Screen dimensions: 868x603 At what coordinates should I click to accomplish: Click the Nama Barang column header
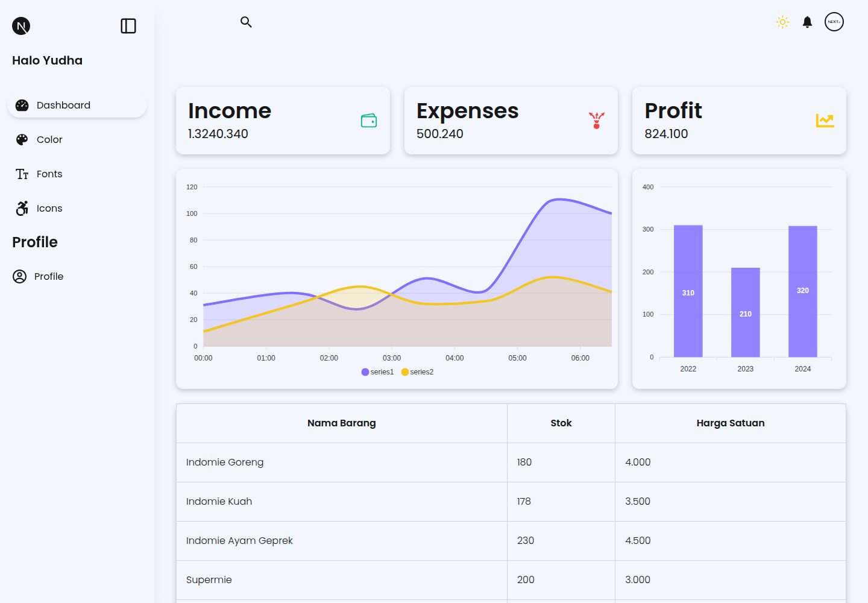(x=342, y=423)
